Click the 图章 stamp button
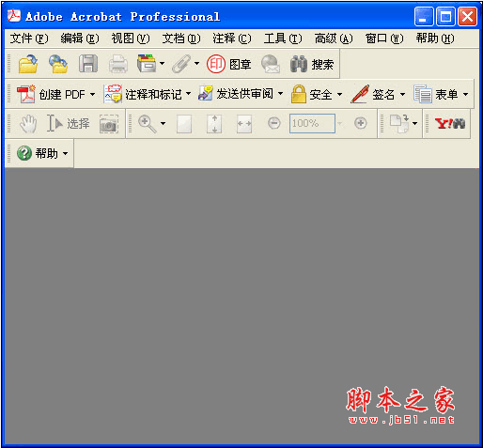This screenshot has height=448, width=483. point(228,64)
